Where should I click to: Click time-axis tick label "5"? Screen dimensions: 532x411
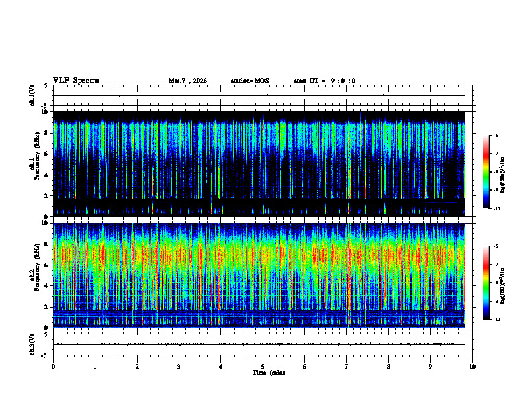point(263,367)
